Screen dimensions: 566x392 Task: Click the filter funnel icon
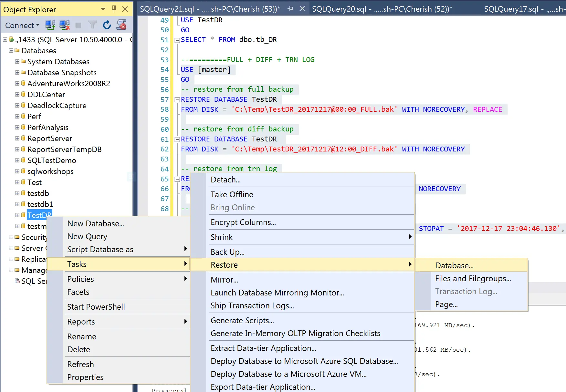93,25
